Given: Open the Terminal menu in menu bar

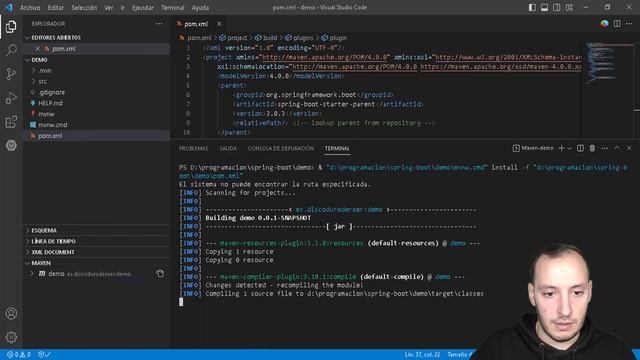Looking at the screenshot, I should [172, 8].
